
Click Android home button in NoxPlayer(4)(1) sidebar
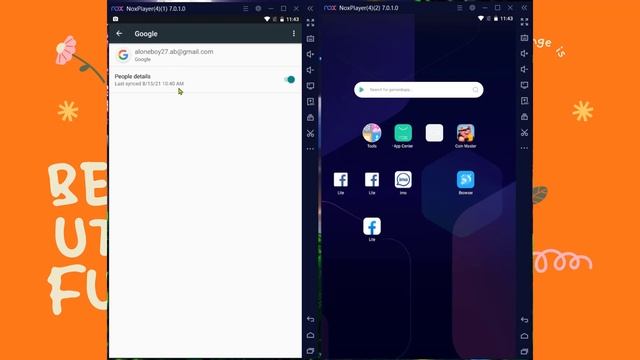[311, 335]
